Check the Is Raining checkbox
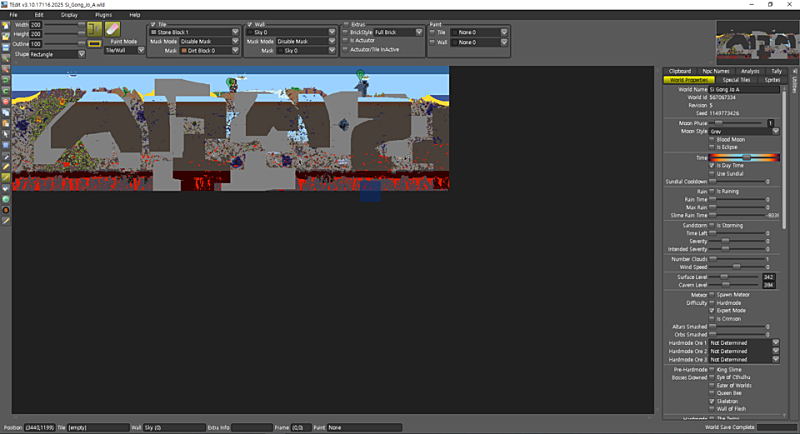 click(x=712, y=192)
